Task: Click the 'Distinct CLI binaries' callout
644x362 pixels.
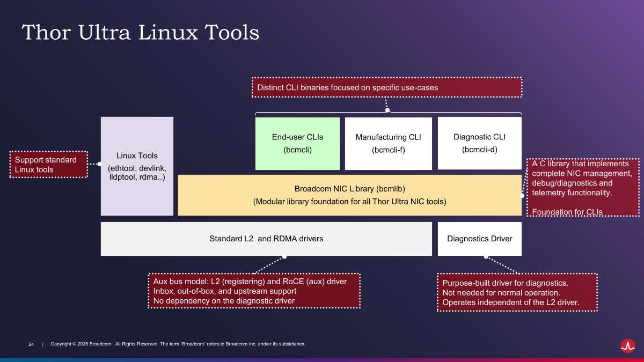Action: 387,87
